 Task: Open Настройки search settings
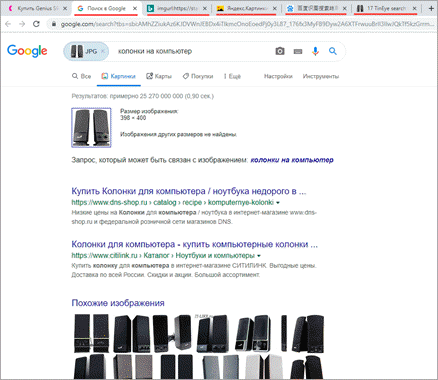click(x=278, y=76)
